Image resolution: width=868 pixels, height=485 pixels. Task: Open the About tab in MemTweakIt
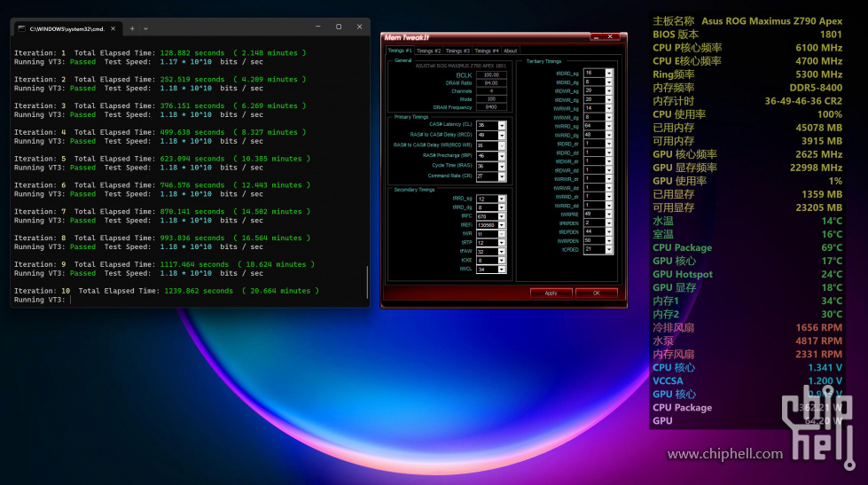pyautogui.click(x=510, y=51)
